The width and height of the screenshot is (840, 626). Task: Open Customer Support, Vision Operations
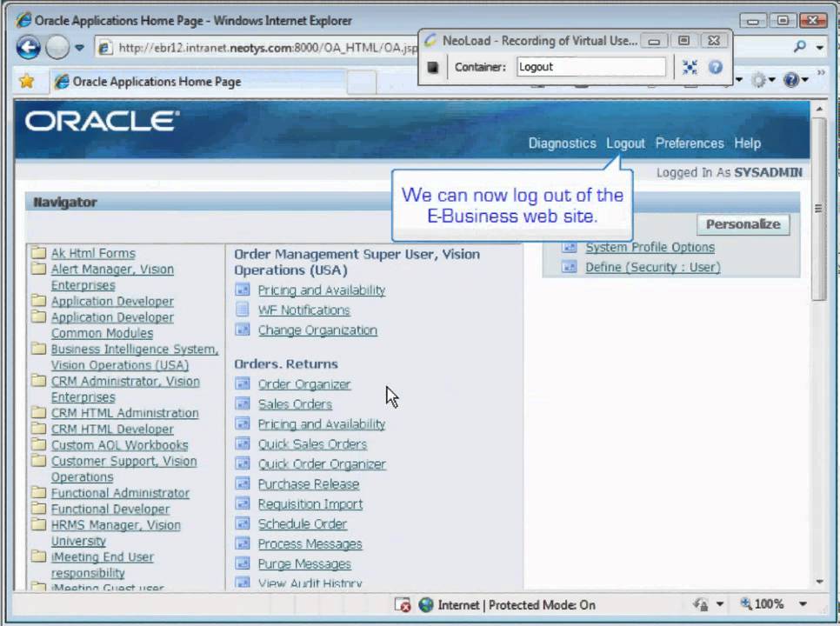click(x=123, y=469)
